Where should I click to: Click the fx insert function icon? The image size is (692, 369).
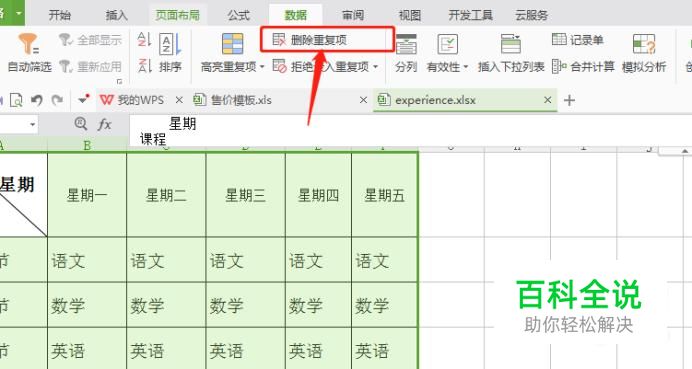point(104,124)
